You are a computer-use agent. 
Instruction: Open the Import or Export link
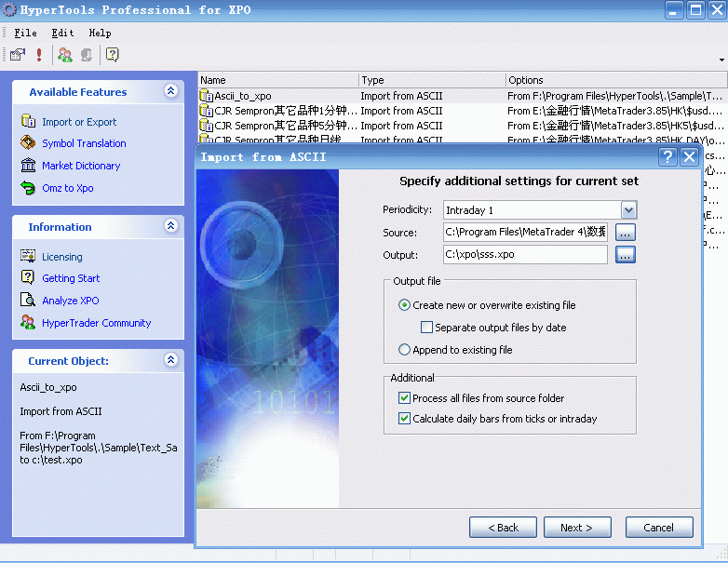[x=79, y=122]
